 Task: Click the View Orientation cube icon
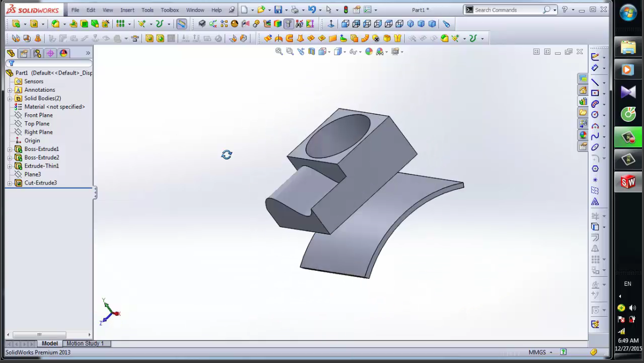tap(324, 51)
